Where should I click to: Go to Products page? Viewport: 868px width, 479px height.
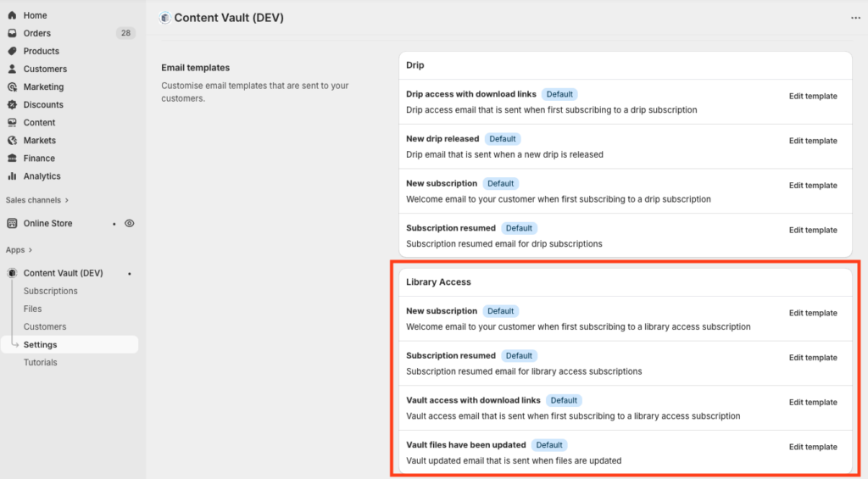41,51
